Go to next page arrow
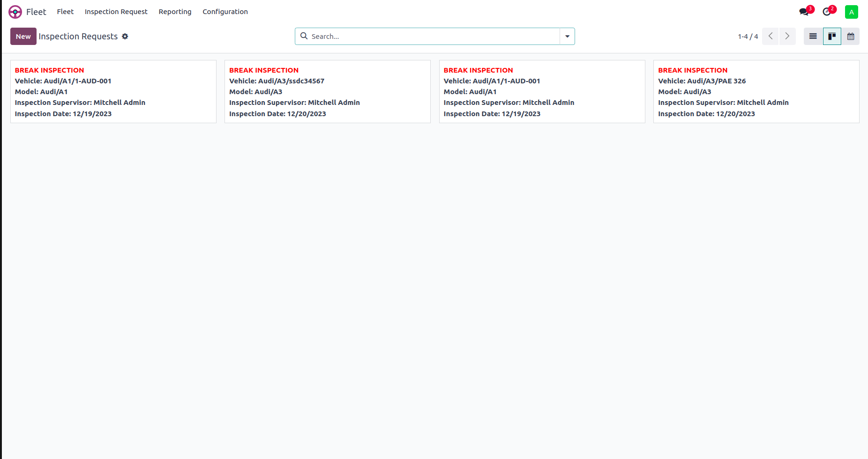 pos(787,37)
